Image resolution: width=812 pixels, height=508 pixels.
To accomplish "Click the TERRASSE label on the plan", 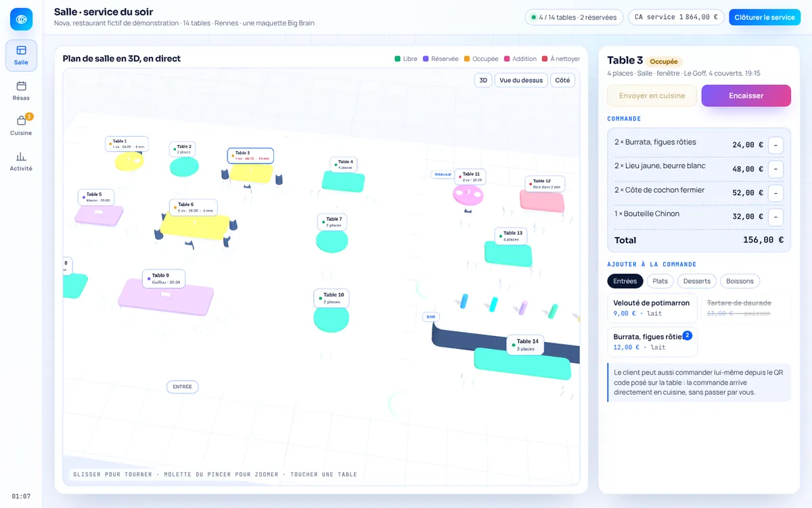I will [x=443, y=174].
